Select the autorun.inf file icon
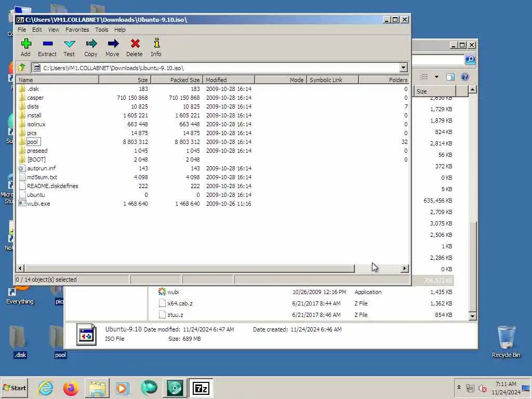 (x=22, y=168)
